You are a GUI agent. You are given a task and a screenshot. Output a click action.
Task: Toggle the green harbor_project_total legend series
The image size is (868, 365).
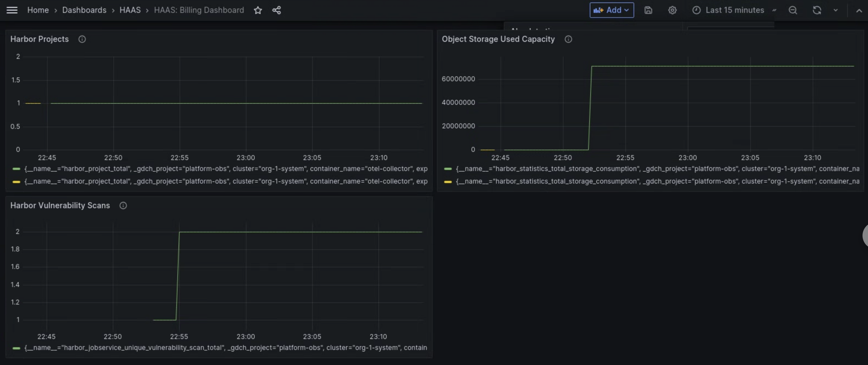(x=135, y=169)
